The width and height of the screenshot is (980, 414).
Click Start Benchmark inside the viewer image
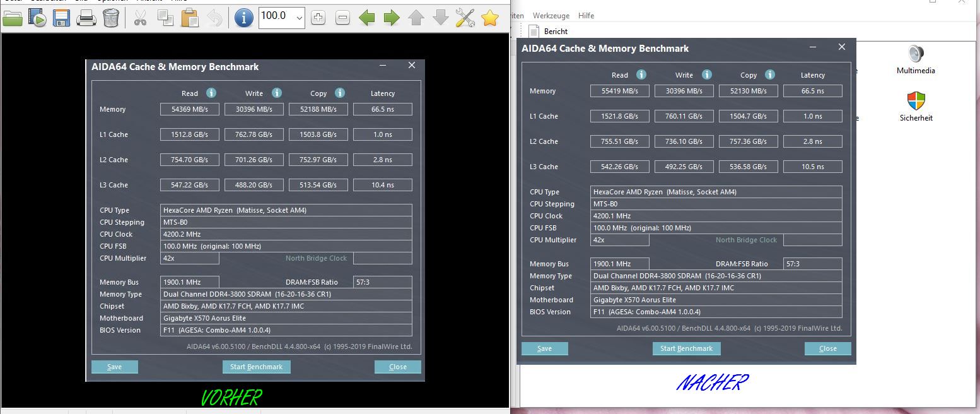point(256,367)
